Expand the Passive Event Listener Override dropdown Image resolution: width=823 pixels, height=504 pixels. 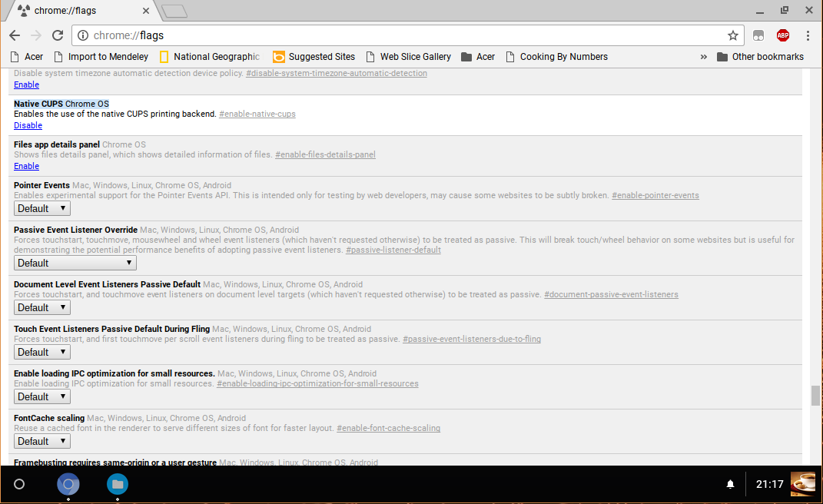75,263
